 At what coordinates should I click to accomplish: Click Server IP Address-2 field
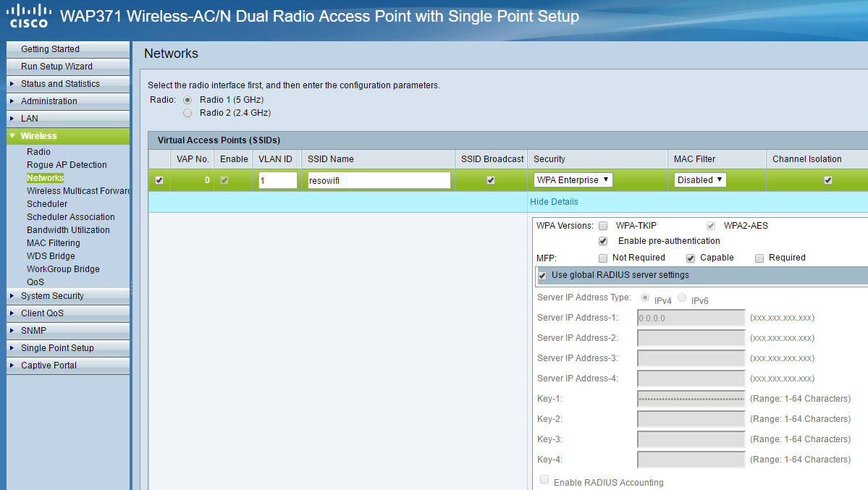(691, 338)
